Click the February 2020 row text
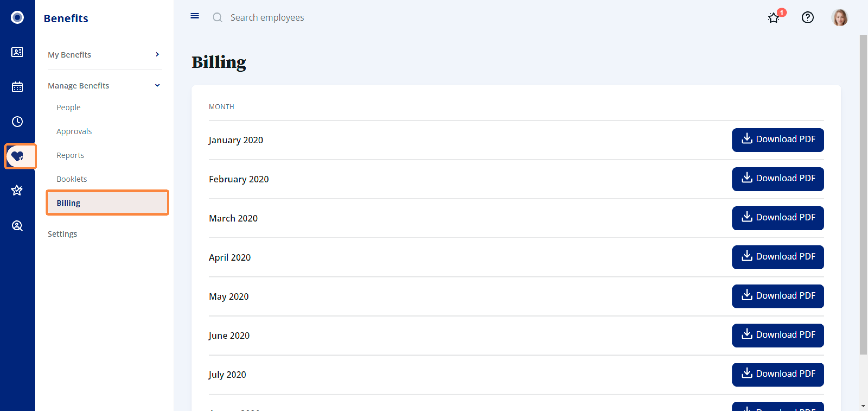868x411 pixels. pyautogui.click(x=239, y=179)
